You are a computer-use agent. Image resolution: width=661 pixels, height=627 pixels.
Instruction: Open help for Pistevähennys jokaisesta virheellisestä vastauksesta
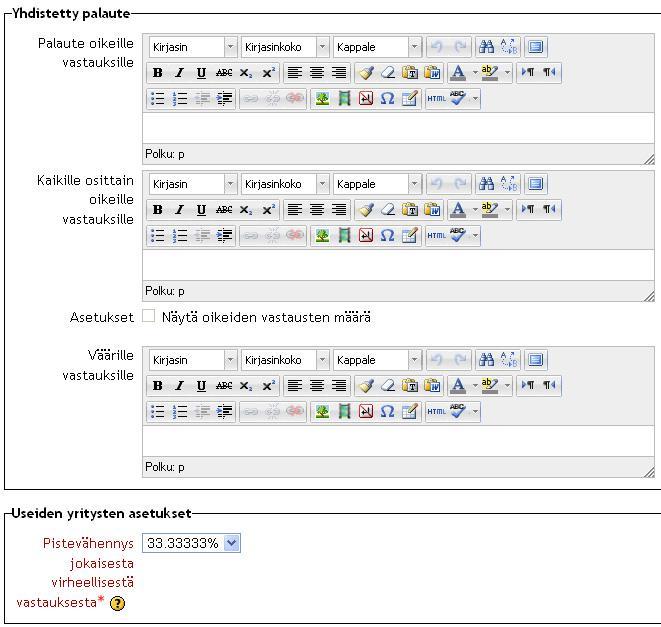click(117, 603)
